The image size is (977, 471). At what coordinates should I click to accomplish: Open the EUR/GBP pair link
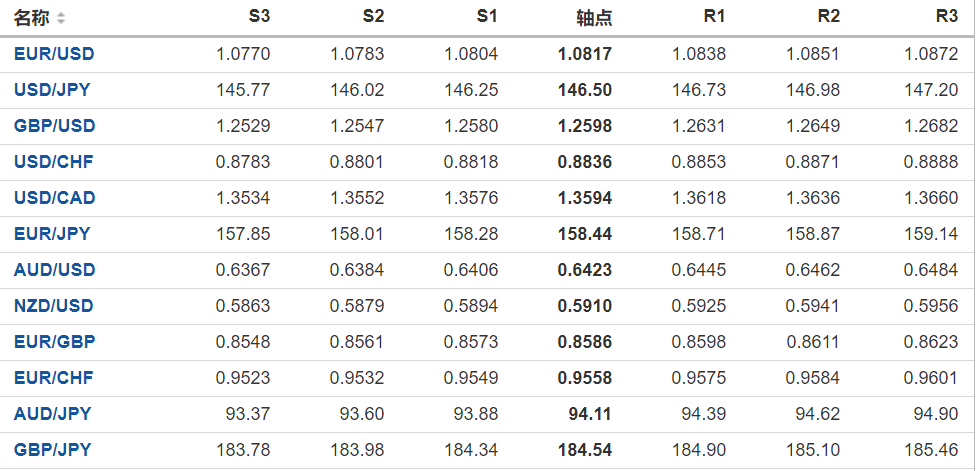pos(54,342)
